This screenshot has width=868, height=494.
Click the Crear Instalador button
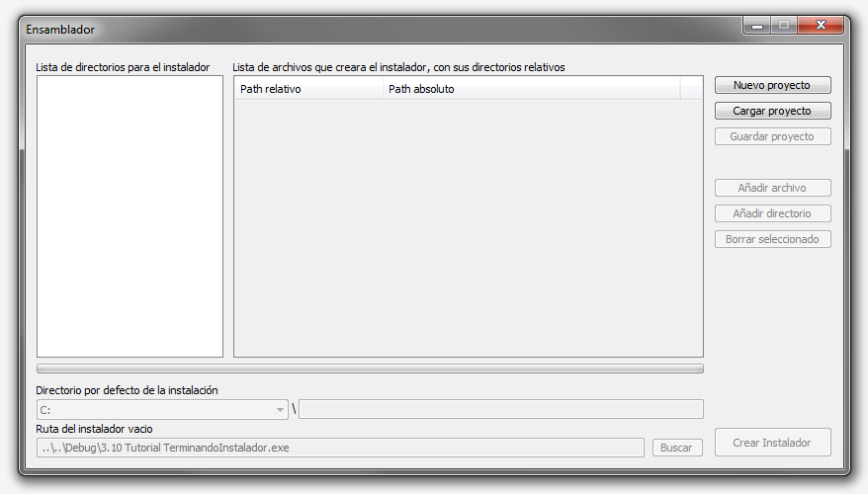772,443
